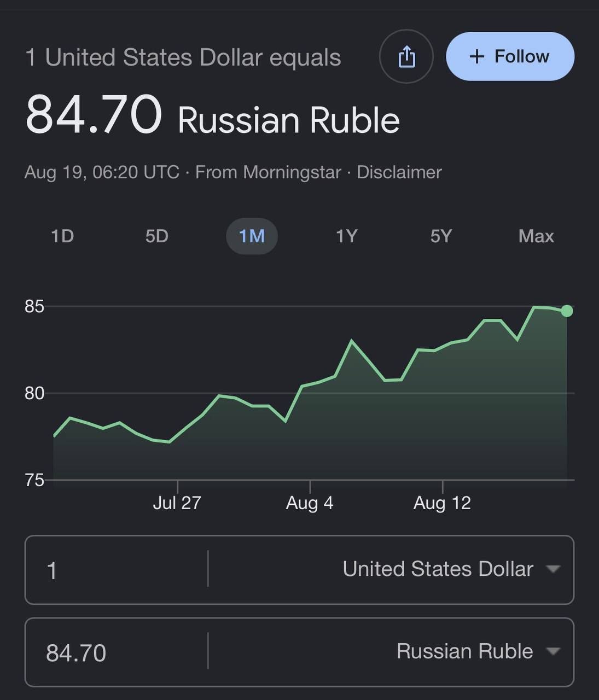Open the Disclaimer link
The height and width of the screenshot is (700, 599).
pyautogui.click(x=399, y=172)
